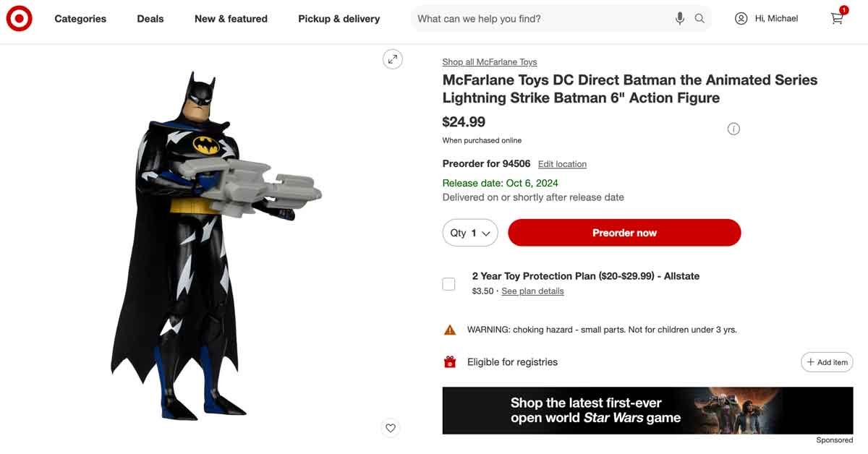
Task: Open the Deals menu
Action: (x=150, y=19)
